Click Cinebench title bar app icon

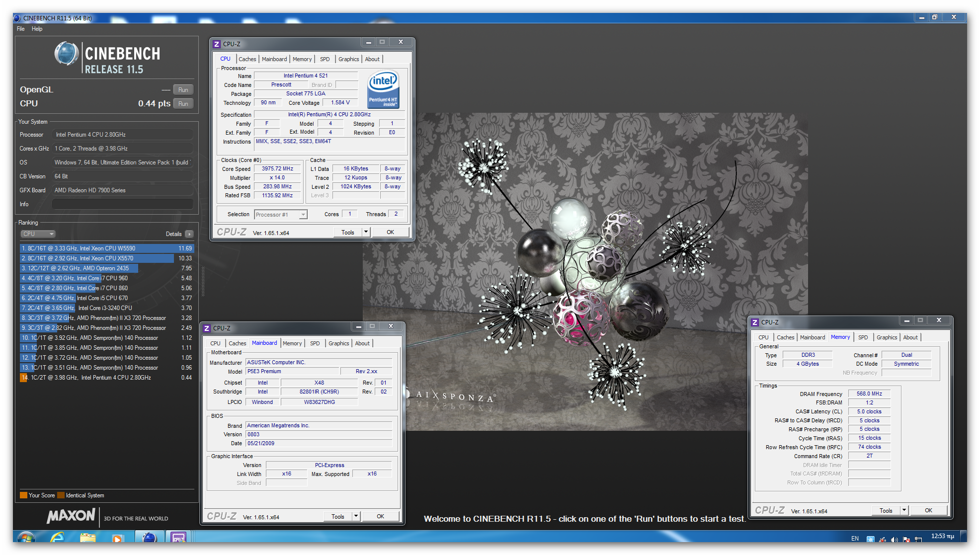(x=17, y=18)
